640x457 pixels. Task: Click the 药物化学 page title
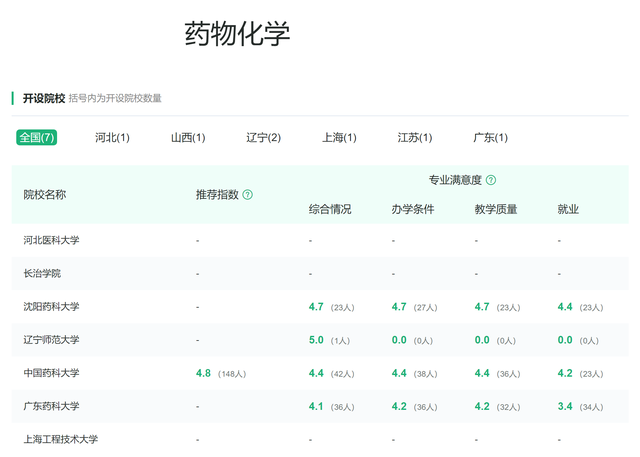237,34
